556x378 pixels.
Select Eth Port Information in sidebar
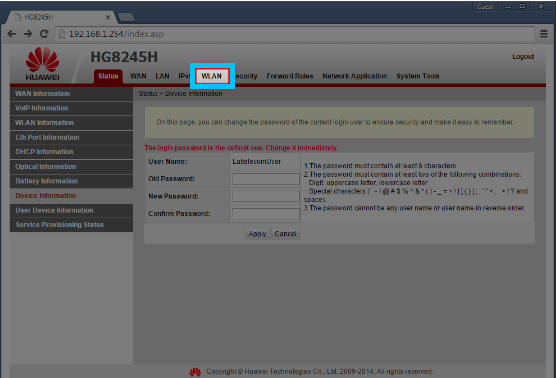tap(71, 138)
